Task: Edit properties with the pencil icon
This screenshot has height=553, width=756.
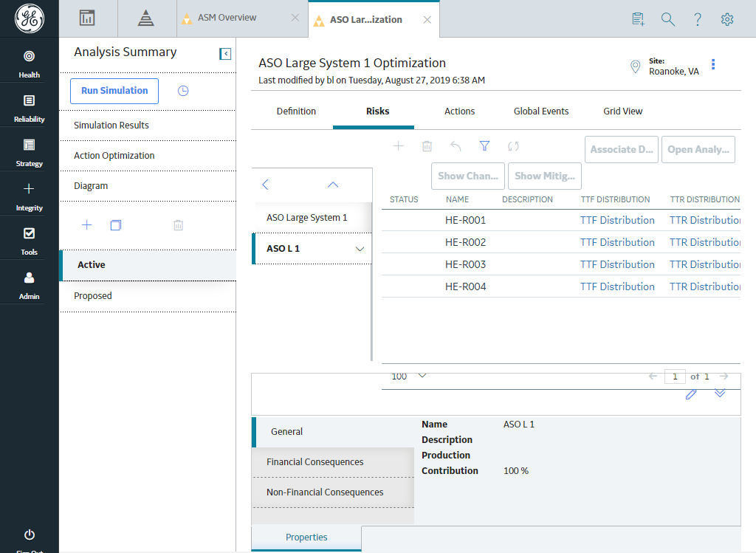Action: point(691,394)
